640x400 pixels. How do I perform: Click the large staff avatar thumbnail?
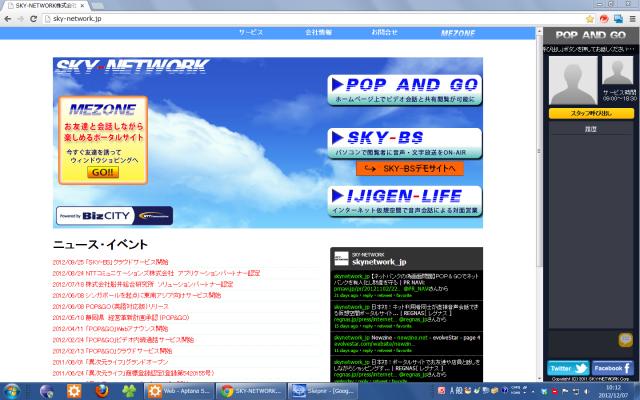point(573,81)
